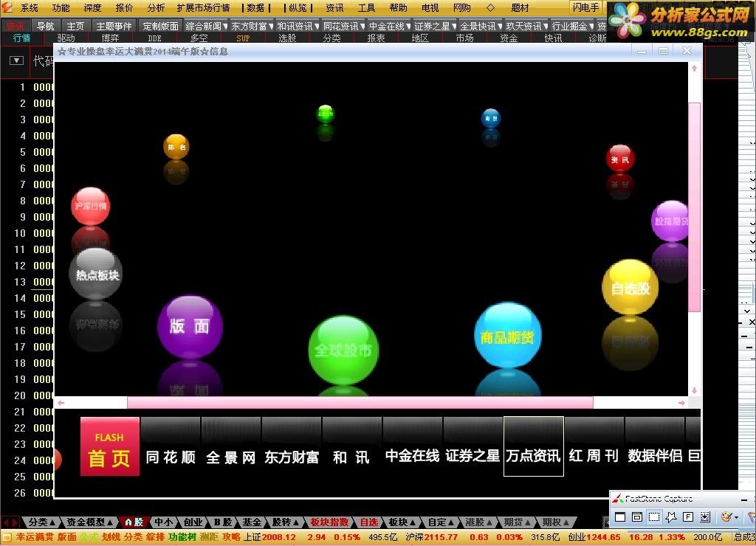Open the 功能 menu
Screen dimensions: 756x546
tap(61, 7)
